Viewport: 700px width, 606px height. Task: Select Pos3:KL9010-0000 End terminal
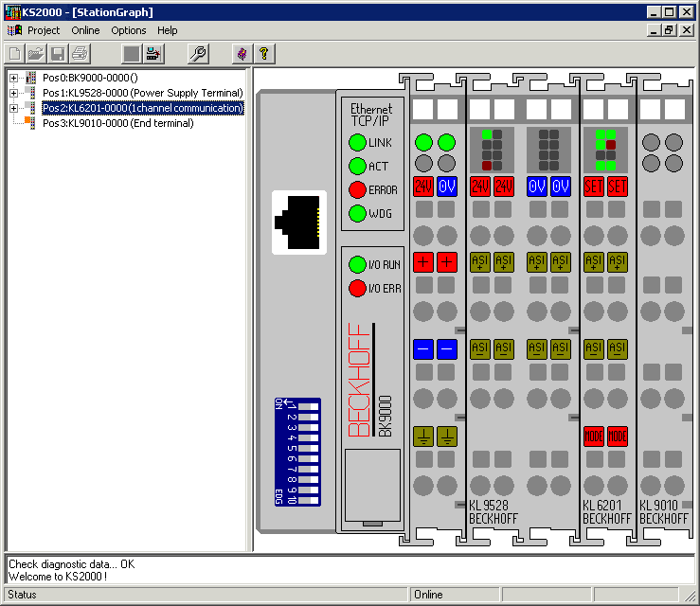coord(117,123)
